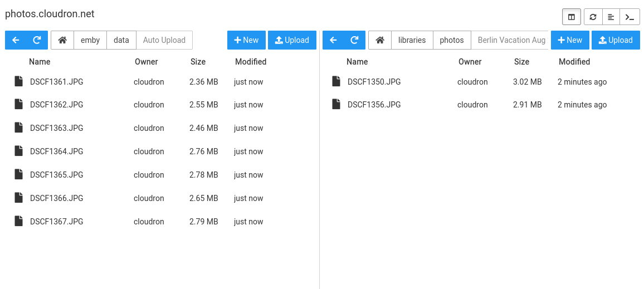Go to home in right breadcrumb
This screenshot has width=644, height=289.
coord(380,40)
